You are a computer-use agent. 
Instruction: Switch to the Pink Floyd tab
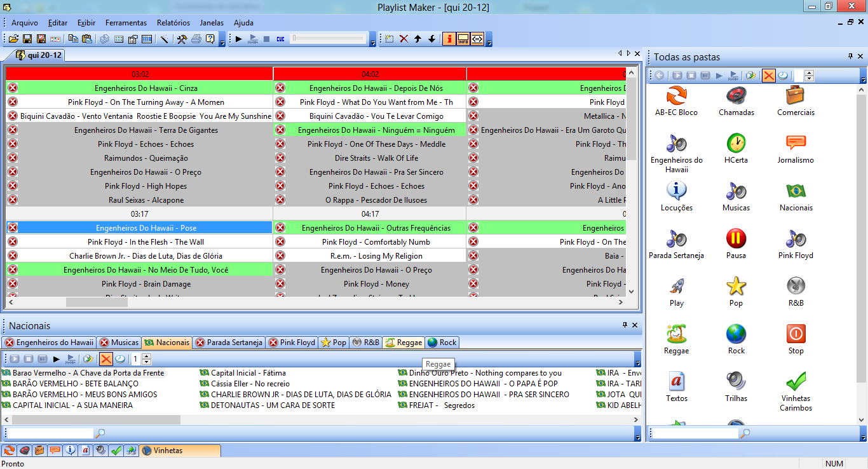(292, 343)
